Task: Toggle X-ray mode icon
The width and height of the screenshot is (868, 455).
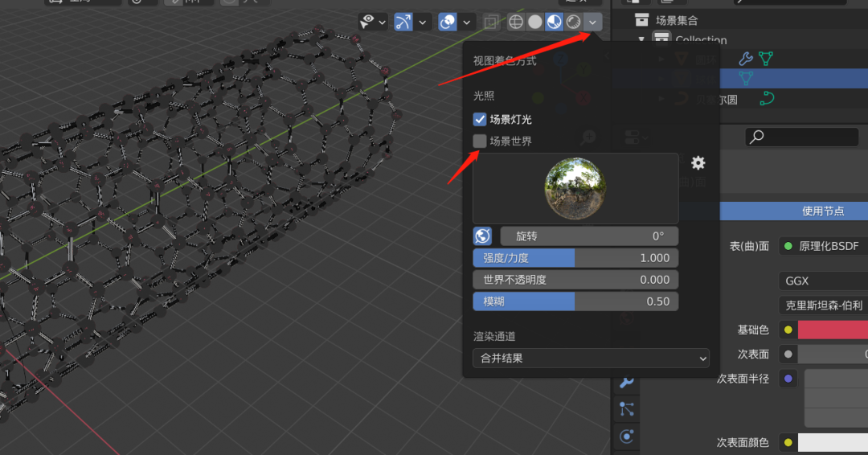Action: pos(490,22)
